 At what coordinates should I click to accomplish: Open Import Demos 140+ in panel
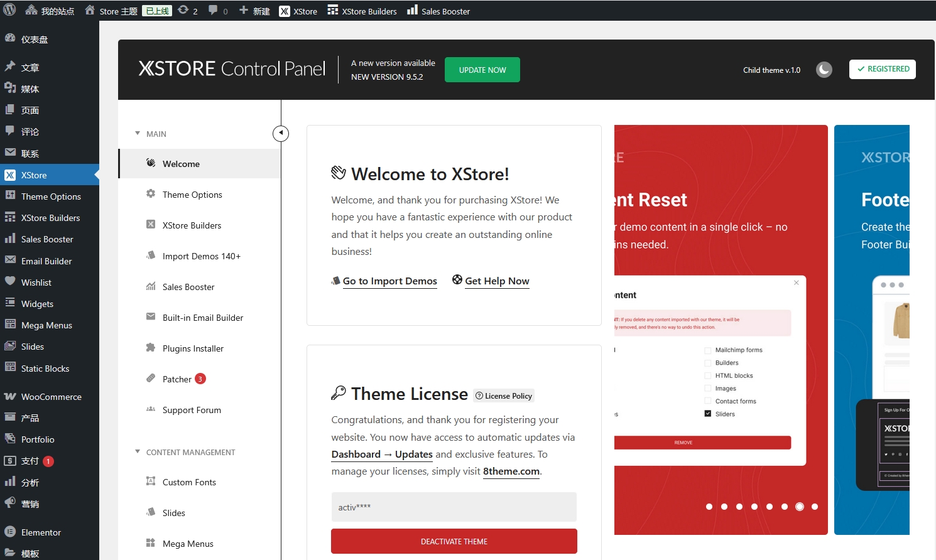pos(200,256)
